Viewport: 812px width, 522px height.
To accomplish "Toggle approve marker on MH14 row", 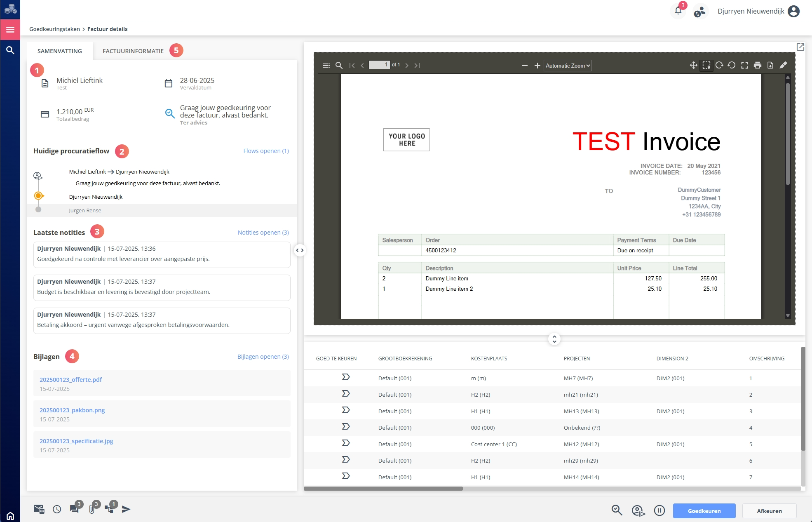I will pyautogui.click(x=345, y=476).
